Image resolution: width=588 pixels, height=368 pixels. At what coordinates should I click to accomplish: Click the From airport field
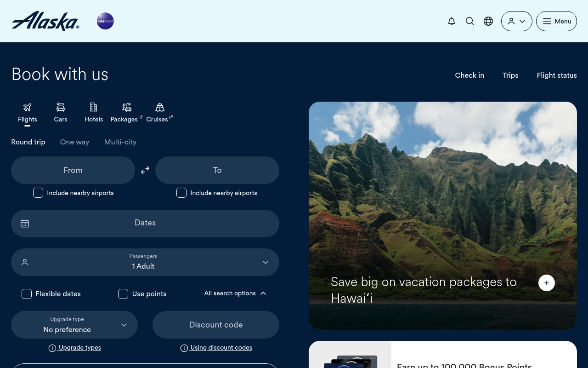click(73, 170)
